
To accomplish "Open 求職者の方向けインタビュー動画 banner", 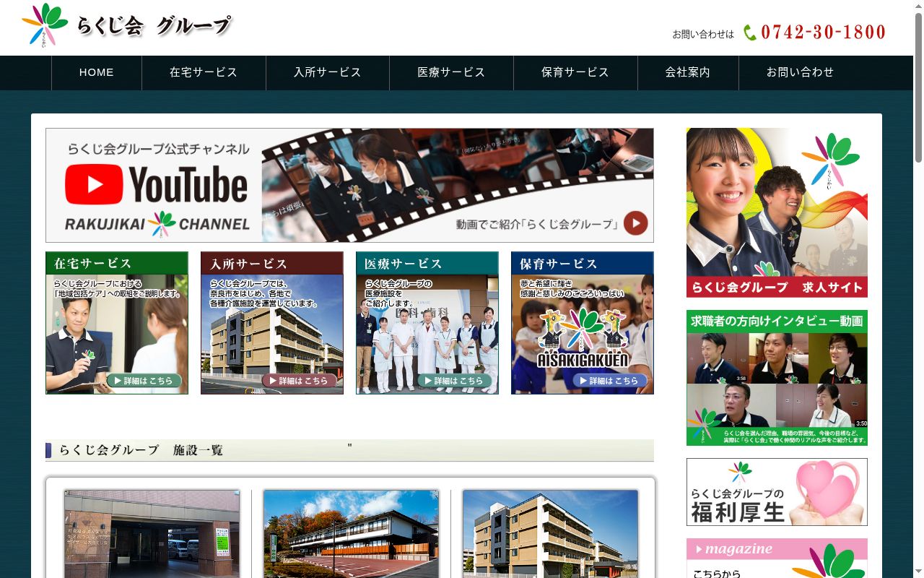I will click(777, 378).
